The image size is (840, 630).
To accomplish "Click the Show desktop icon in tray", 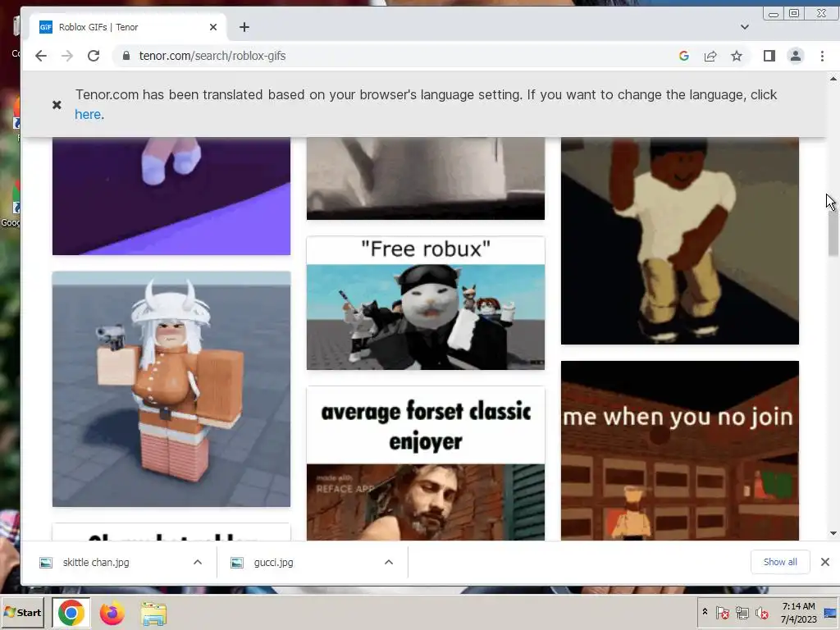I will click(x=831, y=612).
